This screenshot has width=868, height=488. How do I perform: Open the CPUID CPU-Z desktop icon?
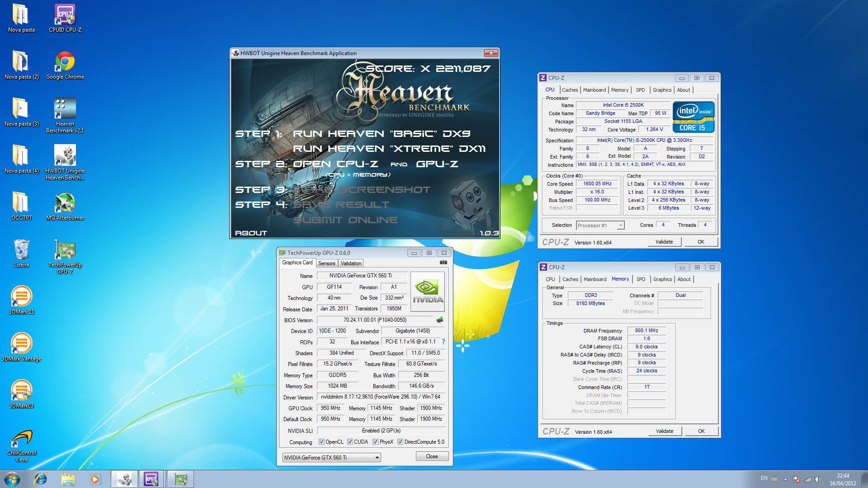pyautogui.click(x=65, y=18)
